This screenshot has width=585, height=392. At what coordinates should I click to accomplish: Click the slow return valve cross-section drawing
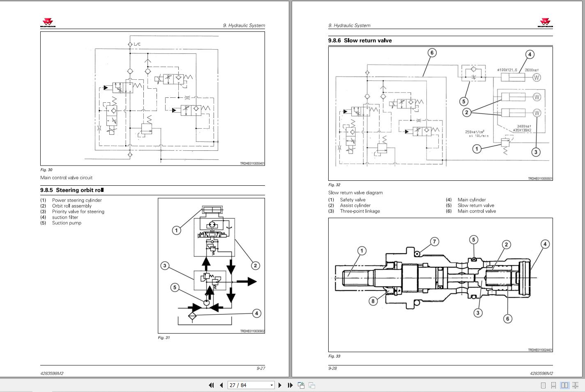tap(440, 285)
